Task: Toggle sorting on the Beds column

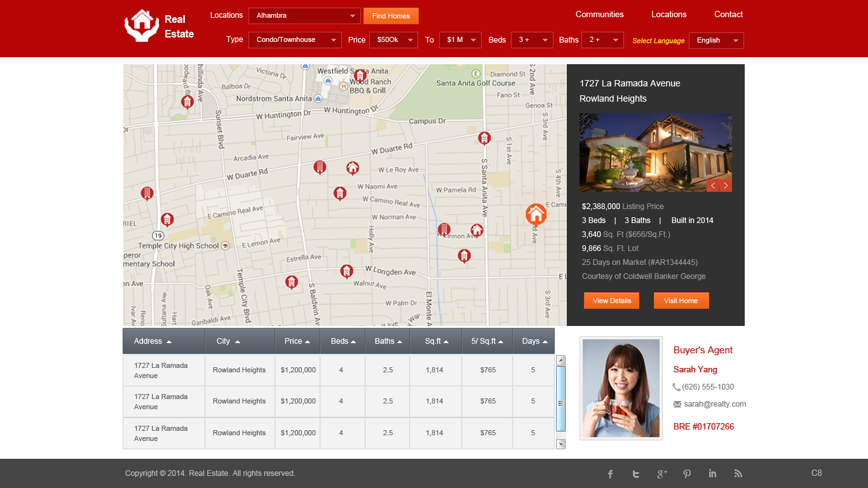Action: click(354, 341)
